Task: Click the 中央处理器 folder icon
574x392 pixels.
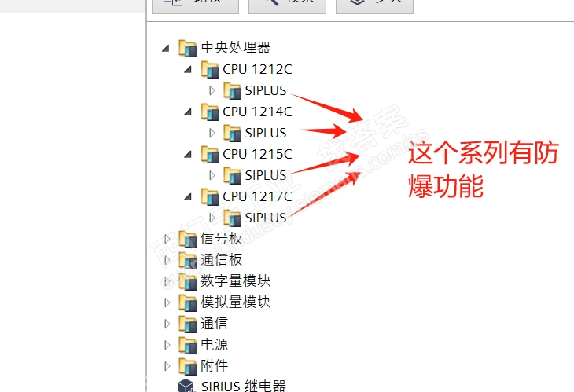Action: pos(187,48)
